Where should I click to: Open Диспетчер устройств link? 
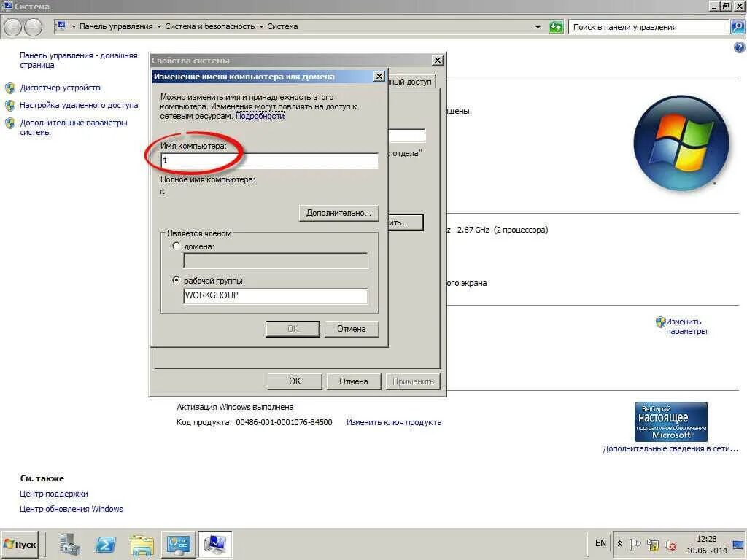60,87
